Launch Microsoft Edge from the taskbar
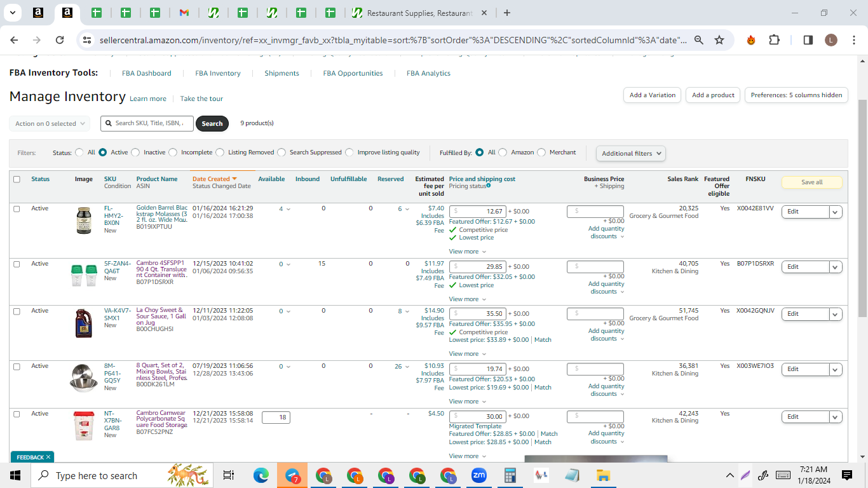The image size is (868, 488). 261,475
